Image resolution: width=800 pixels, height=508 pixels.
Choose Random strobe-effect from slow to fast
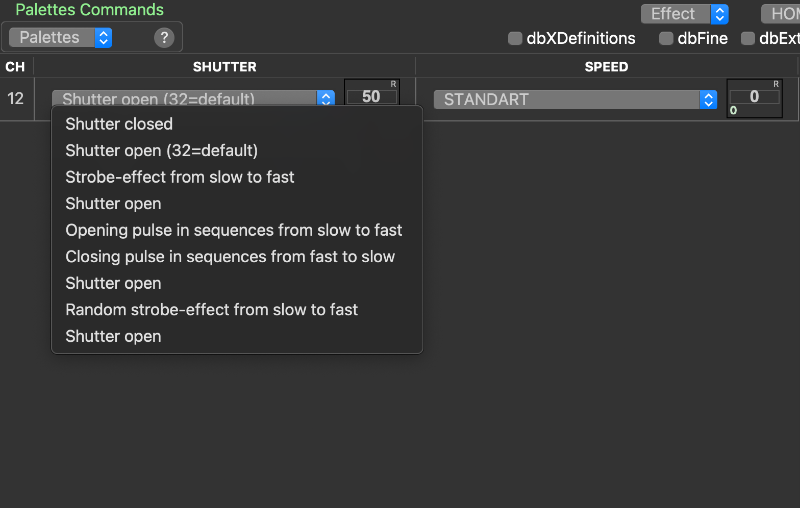(211, 310)
